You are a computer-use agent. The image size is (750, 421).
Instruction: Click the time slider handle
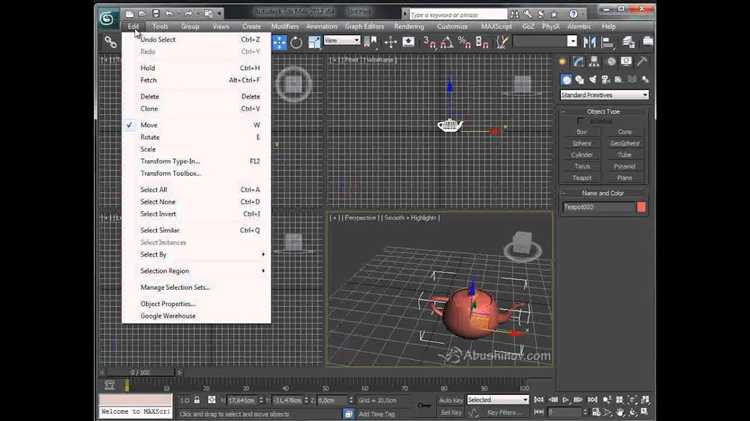[x=140, y=372]
